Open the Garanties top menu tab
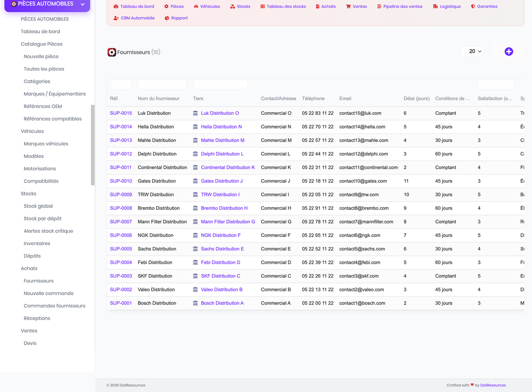532x392 pixels. 484,7
